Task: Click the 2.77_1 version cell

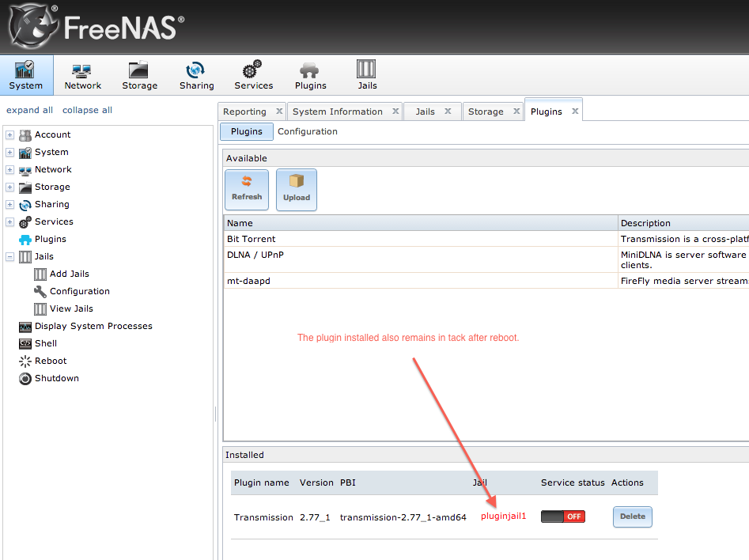Action: point(315,517)
